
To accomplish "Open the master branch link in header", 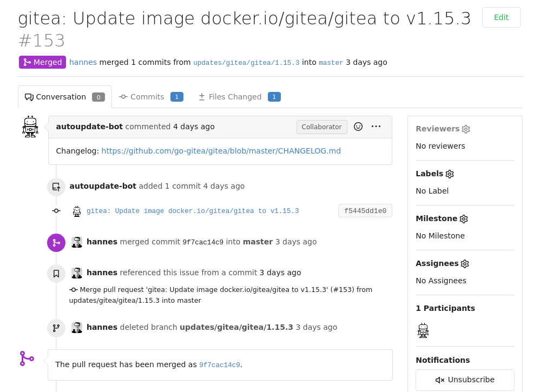I will point(331,63).
